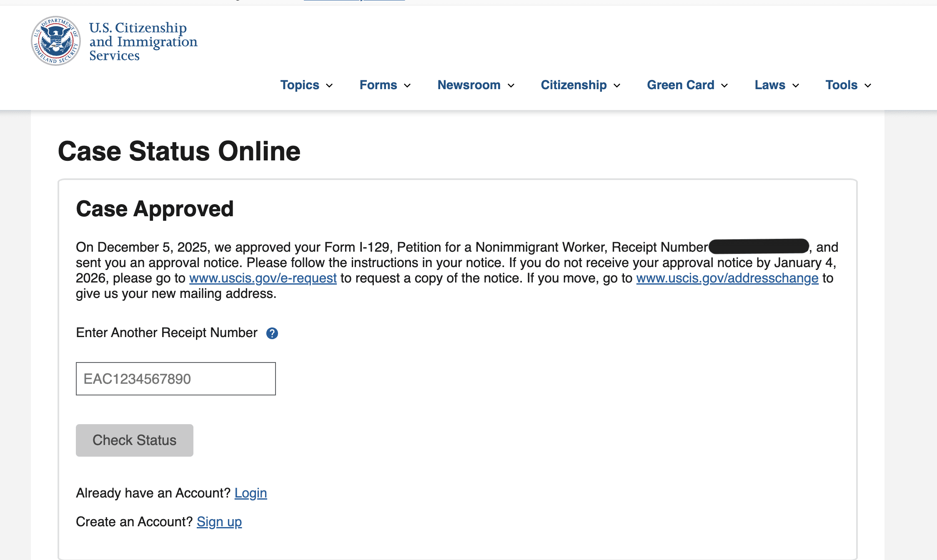Viewport: 937px width, 560px height.
Task: Expand the Topics menu chevron
Action: 329,86
